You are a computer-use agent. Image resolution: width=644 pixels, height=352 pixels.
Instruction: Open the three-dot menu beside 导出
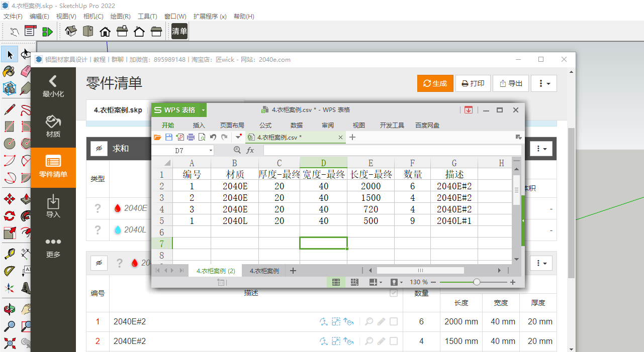point(544,83)
